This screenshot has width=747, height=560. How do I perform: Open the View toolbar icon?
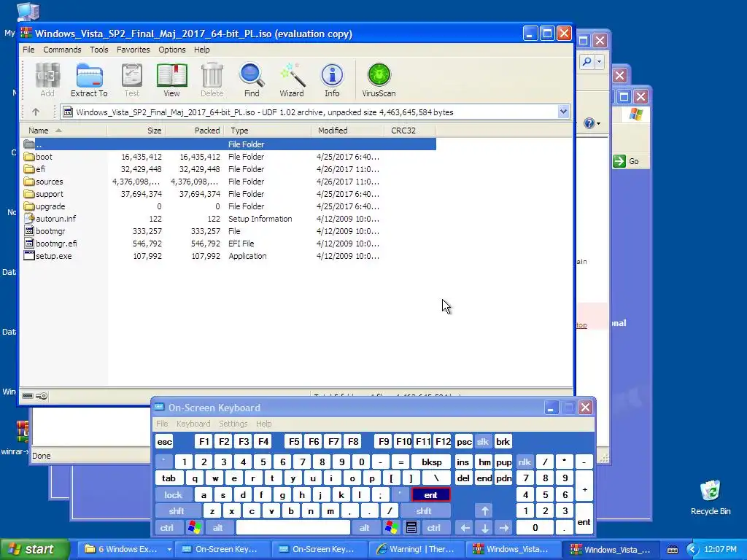click(171, 80)
